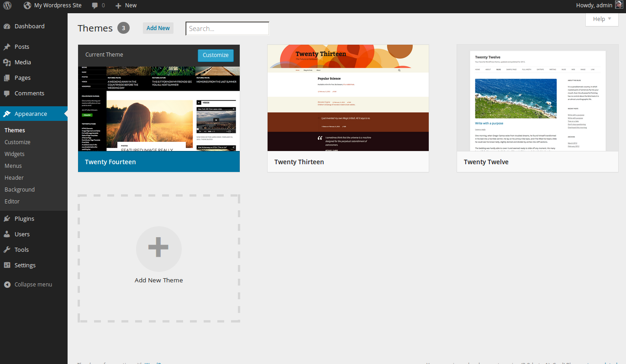Select Menus under Appearance
Image resolution: width=626 pixels, height=364 pixels.
point(13,166)
